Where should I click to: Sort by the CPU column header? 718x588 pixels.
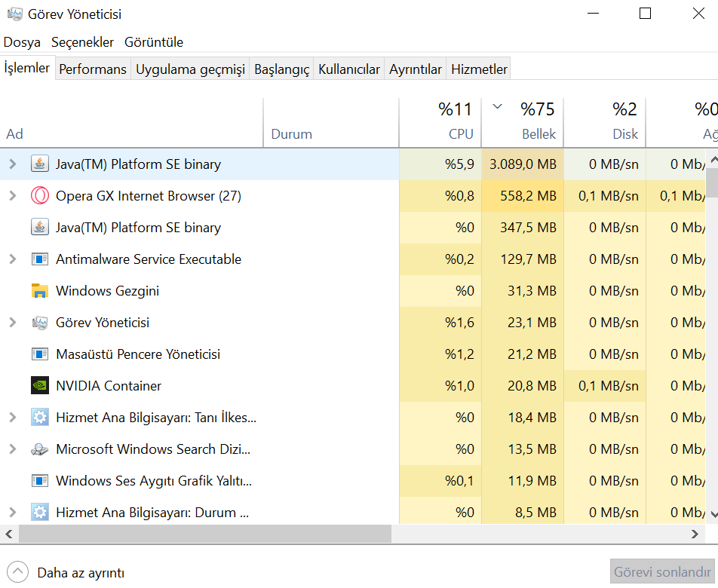[440, 123]
